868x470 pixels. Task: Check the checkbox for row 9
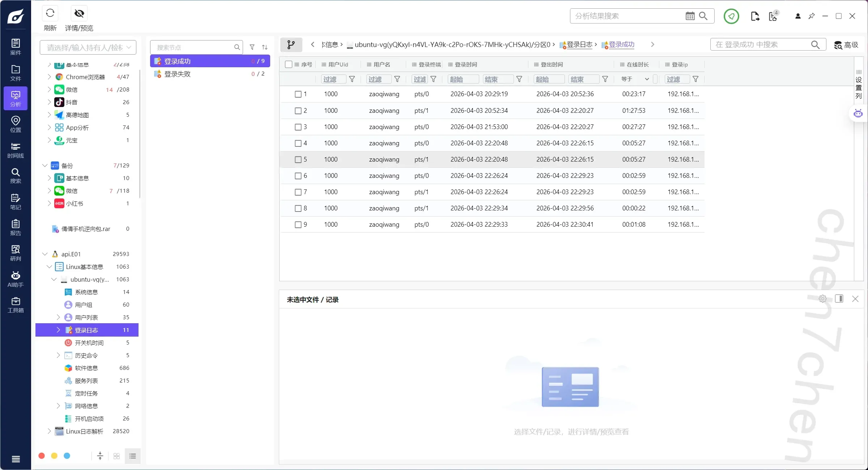pos(298,225)
